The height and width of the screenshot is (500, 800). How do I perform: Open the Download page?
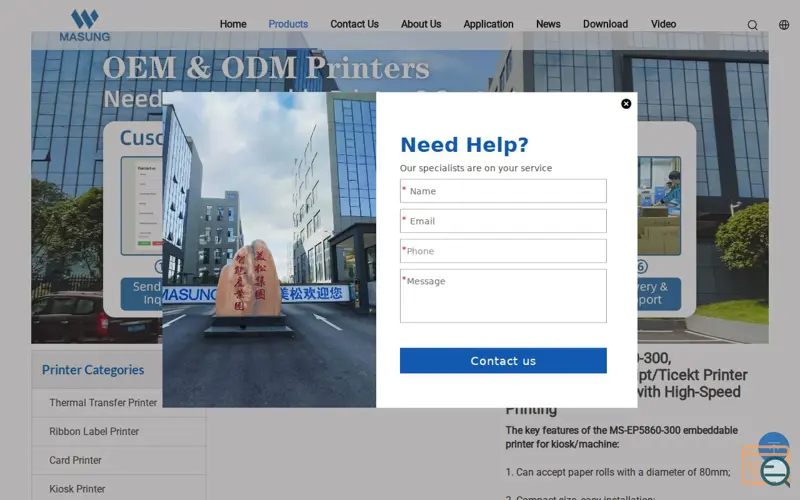pos(606,24)
